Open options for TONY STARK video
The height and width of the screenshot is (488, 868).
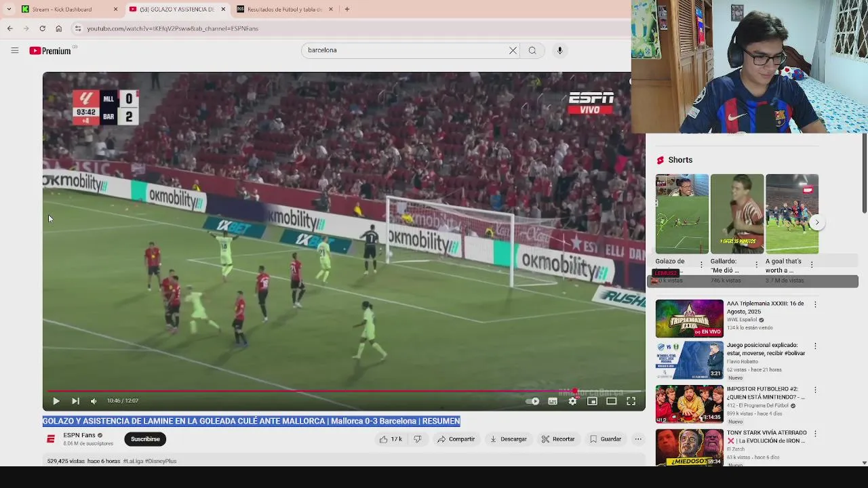click(x=815, y=433)
